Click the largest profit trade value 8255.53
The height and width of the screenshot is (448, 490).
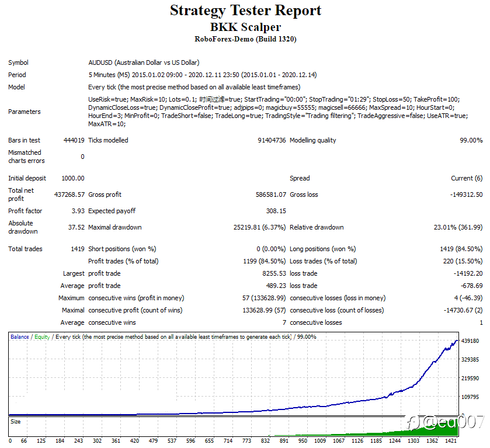pos(274,273)
